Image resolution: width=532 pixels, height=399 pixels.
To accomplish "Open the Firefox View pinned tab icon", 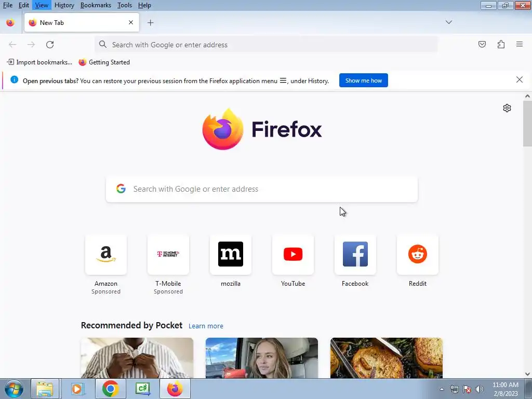I will (10, 23).
